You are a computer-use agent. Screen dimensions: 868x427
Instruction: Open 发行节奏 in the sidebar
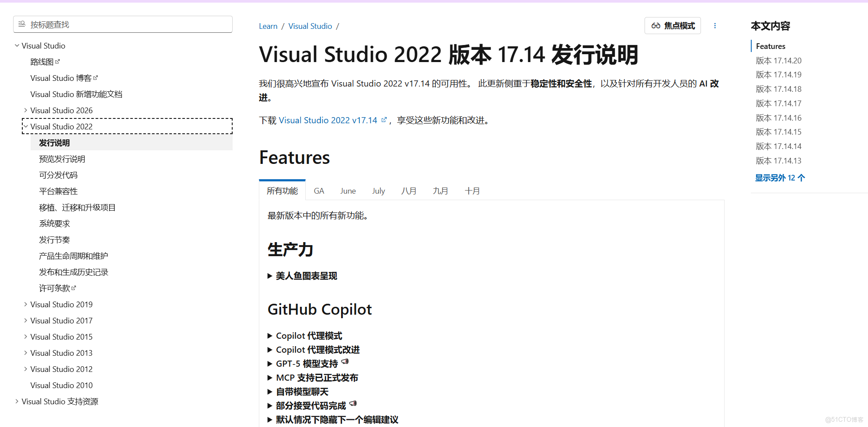pyautogui.click(x=54, y=240)
